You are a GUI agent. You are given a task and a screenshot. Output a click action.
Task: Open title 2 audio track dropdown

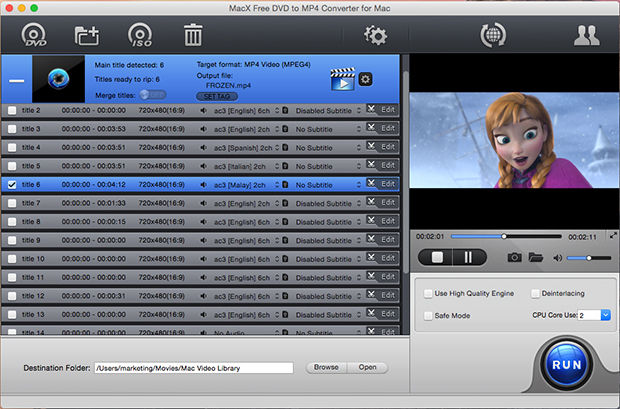[x=246, y=111]
